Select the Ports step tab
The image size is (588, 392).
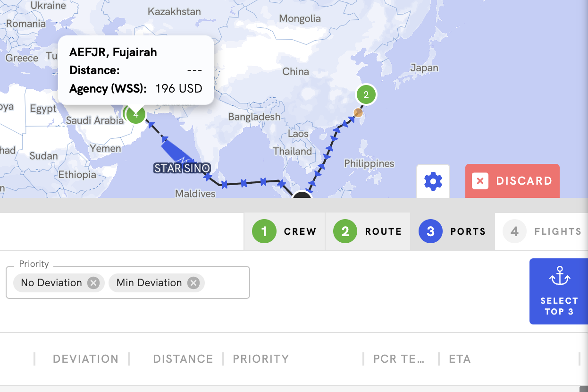(452, 231)
